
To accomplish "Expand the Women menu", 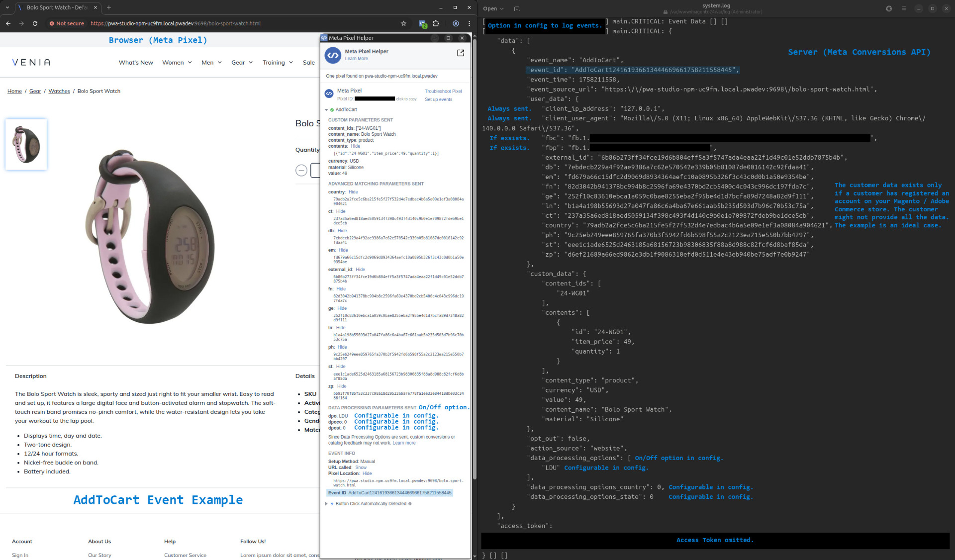I will (x=177, y=63).
